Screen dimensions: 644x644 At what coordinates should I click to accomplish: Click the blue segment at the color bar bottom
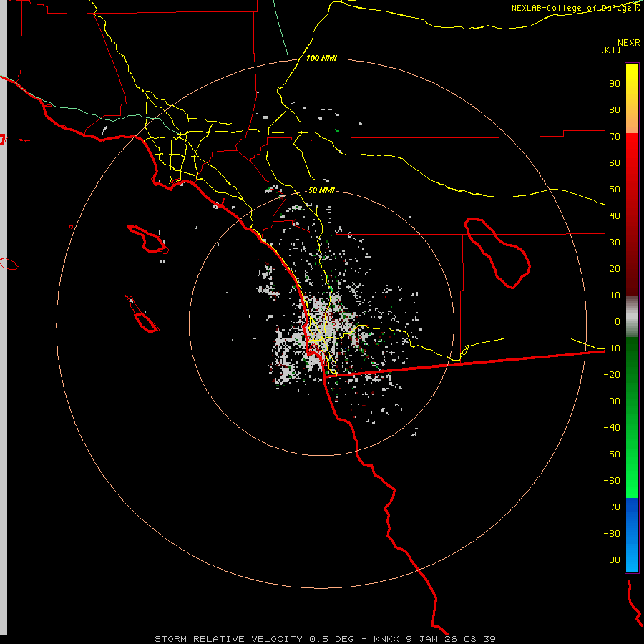point(632,535)
